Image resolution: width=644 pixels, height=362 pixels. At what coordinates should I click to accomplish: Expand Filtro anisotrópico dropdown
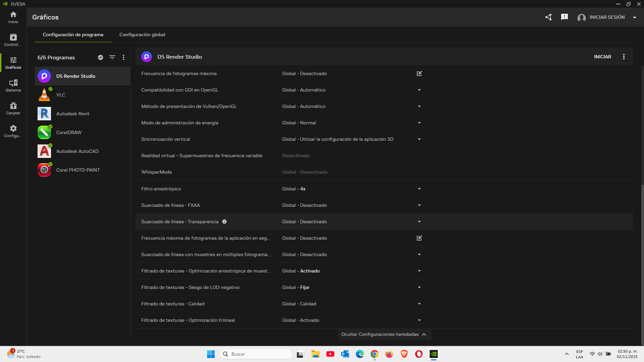(419, 189)
